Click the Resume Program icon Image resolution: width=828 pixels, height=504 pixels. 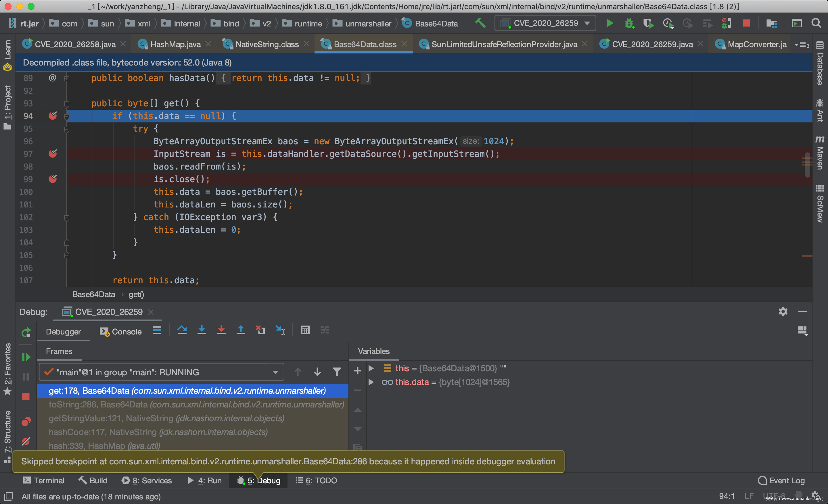[26, 357]
